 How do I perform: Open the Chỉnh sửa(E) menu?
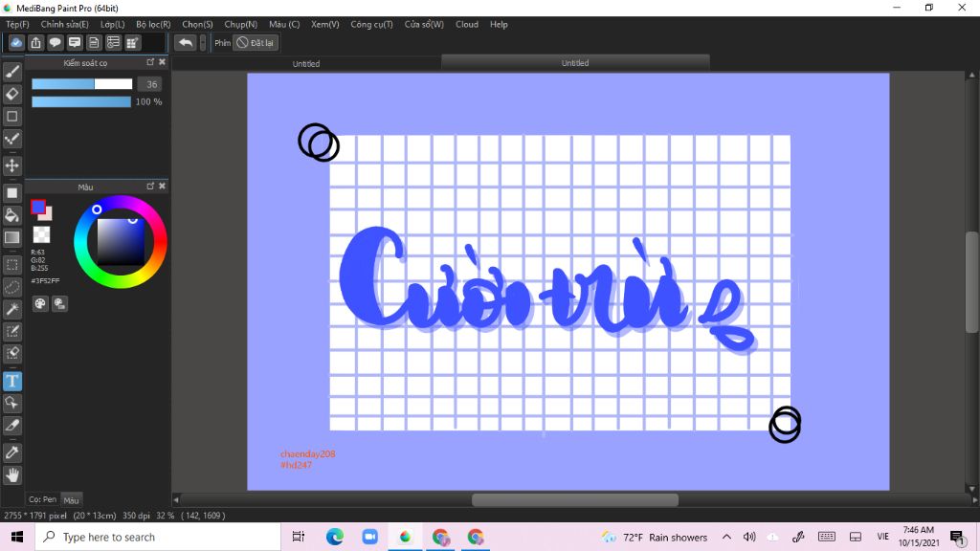pos(64,24)
